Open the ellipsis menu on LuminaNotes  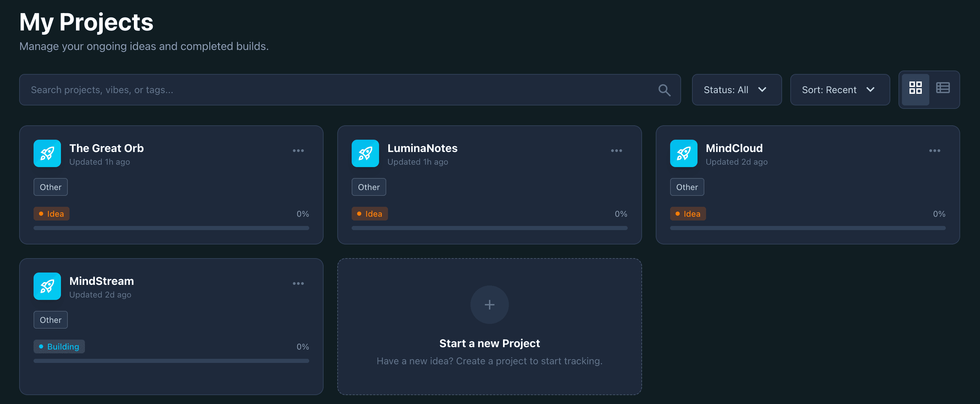[x=617, y=150]
